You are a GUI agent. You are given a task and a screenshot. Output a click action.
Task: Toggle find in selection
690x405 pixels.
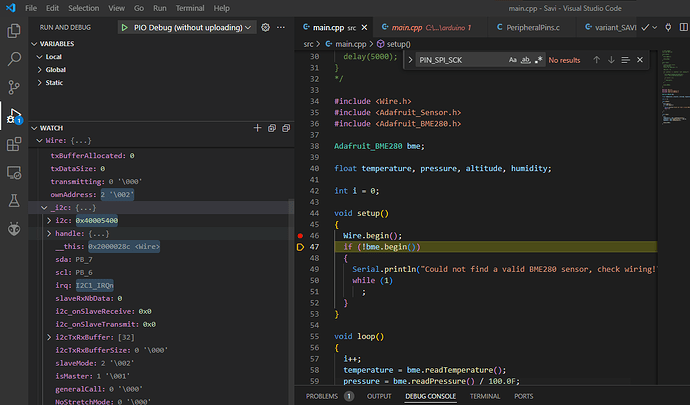625,60
